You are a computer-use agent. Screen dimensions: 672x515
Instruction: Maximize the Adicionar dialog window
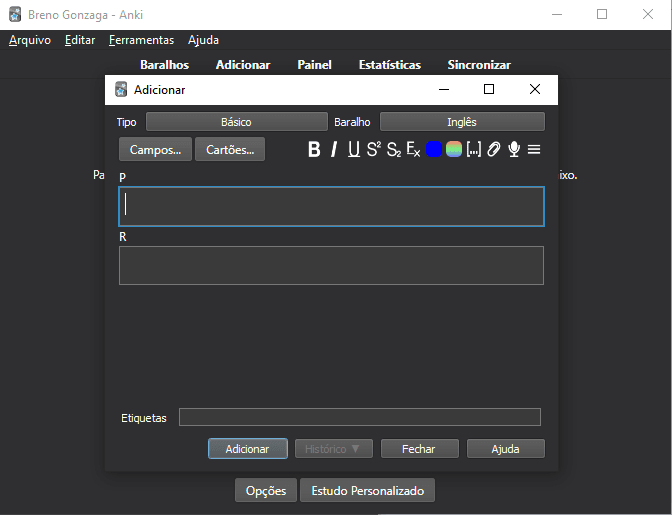tap(489, 89)
